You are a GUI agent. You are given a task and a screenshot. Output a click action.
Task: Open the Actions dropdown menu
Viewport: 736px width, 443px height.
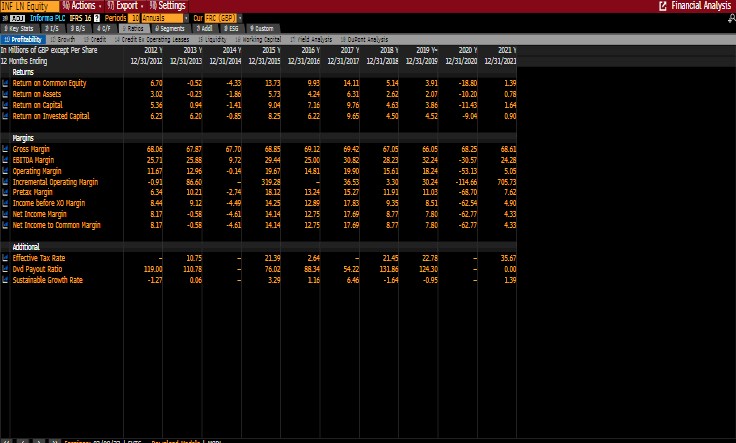(x=82, y=6)
